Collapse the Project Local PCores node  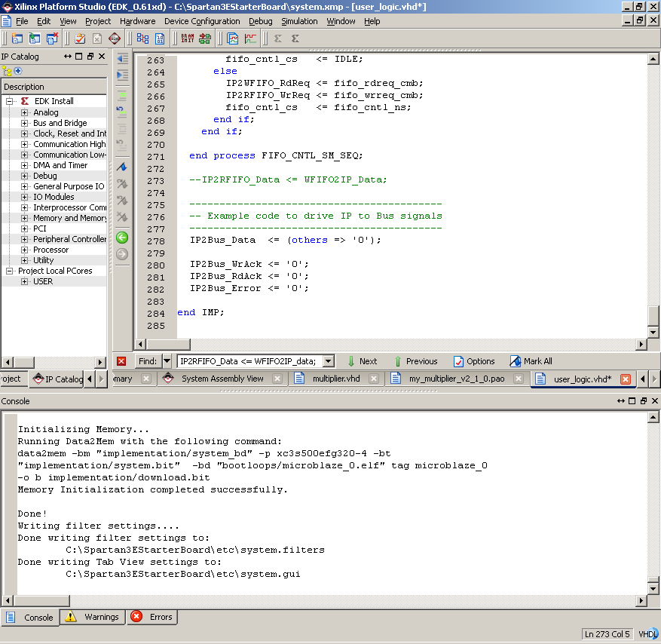(9, 271)
